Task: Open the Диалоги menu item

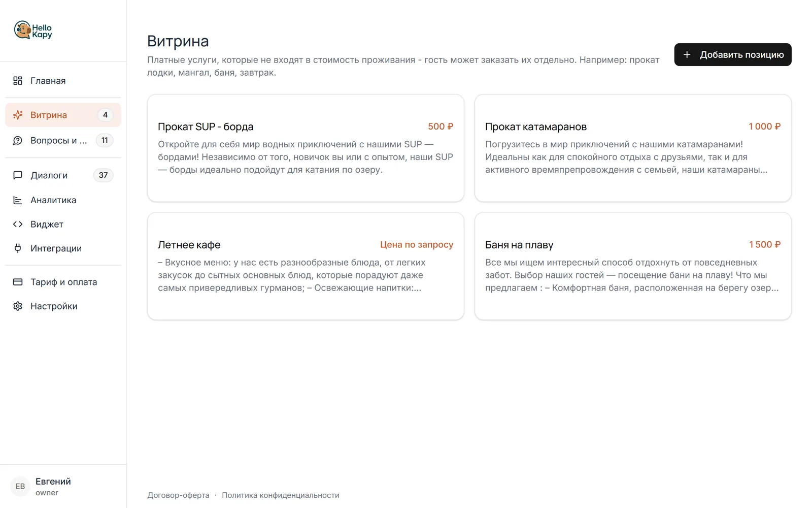Action: pyautogui.click(x=63, y=175)
